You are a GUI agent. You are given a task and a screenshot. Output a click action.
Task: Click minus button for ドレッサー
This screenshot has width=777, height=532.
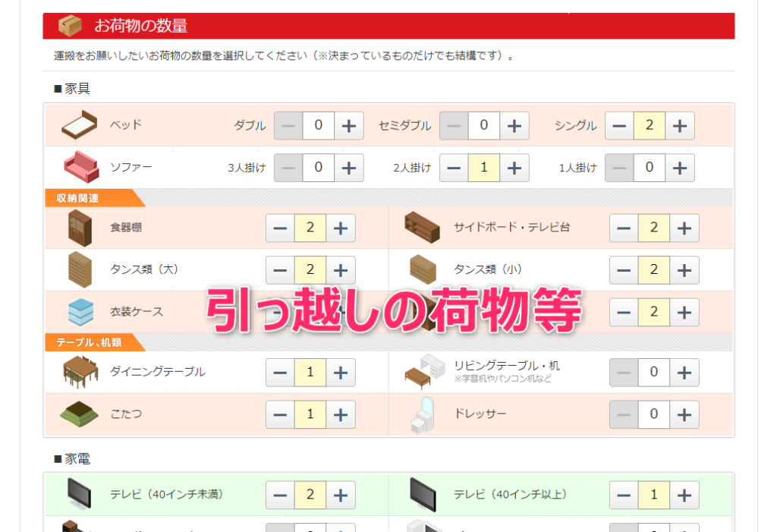pyautogui.click(x=624, y=414)
